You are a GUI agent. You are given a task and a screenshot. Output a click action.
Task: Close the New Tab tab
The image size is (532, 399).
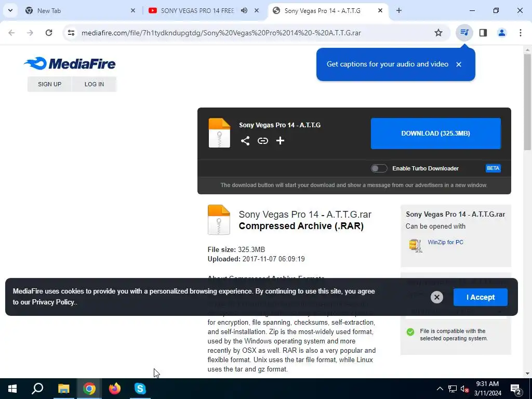tap(133, 10)
